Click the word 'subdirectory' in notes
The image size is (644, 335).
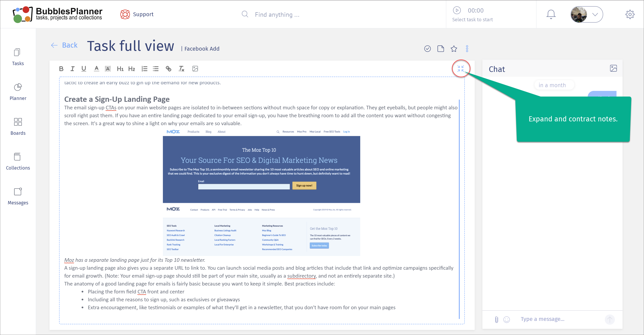[301, 276]
